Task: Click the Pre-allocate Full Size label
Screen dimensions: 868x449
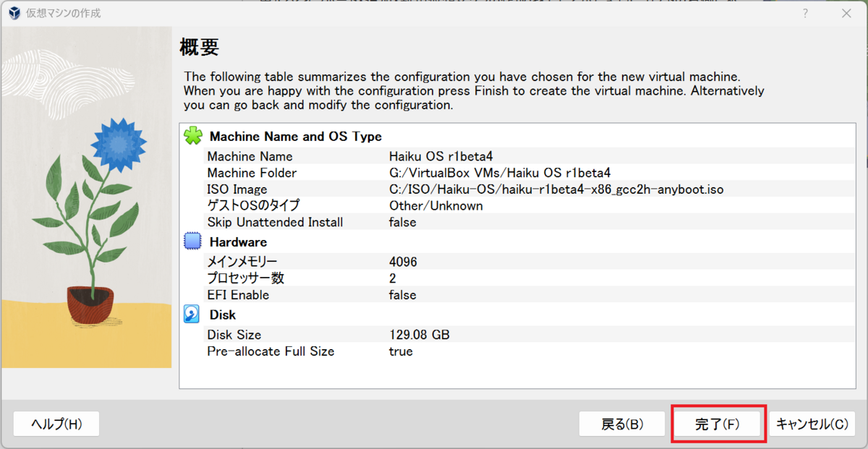Action: (x=271, y=351)
